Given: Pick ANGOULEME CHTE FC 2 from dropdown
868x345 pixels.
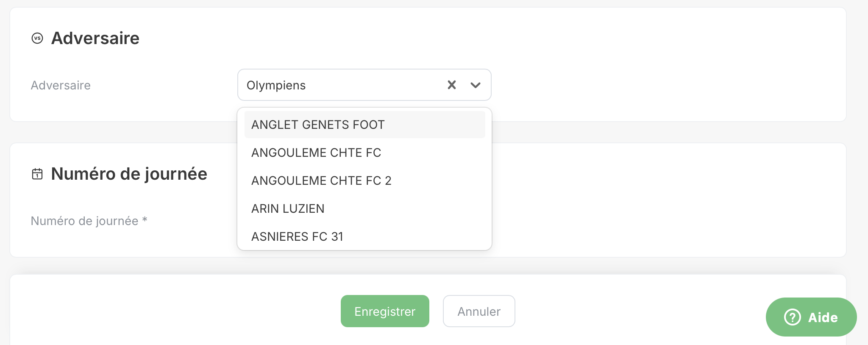Looking at the screenshot, I should (x=321, y=181).
